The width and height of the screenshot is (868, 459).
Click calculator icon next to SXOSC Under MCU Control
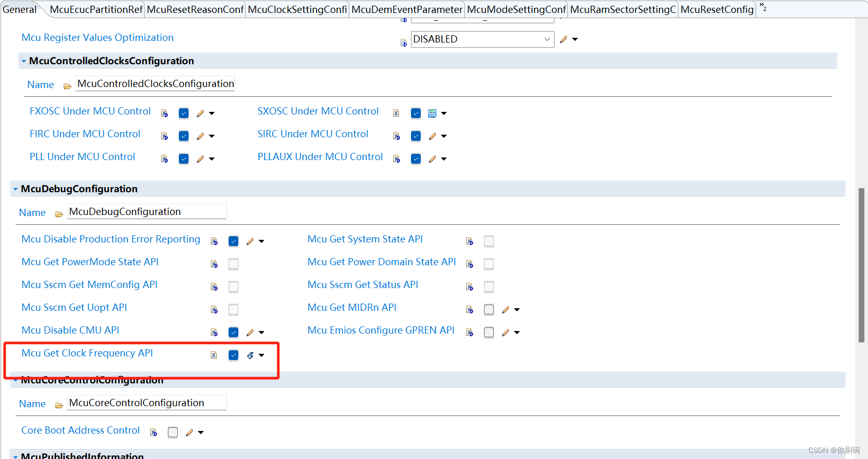[432, 113]
